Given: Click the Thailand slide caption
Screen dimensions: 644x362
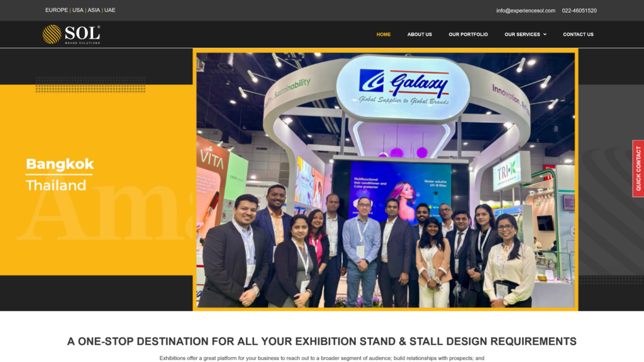Looking at the screenshot, I should pyautogui.click(x=56, y=185).
